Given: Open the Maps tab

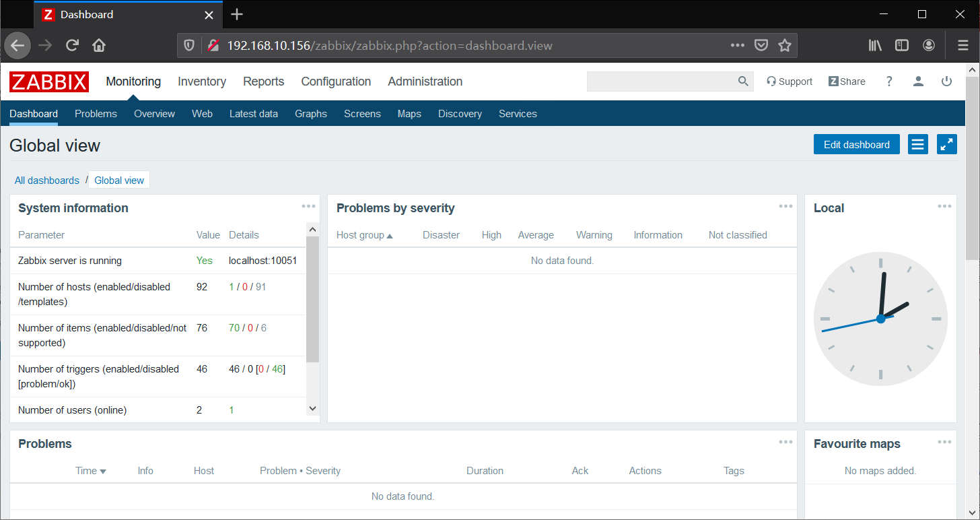Looking at the screenshot, I should click(409, 114).
